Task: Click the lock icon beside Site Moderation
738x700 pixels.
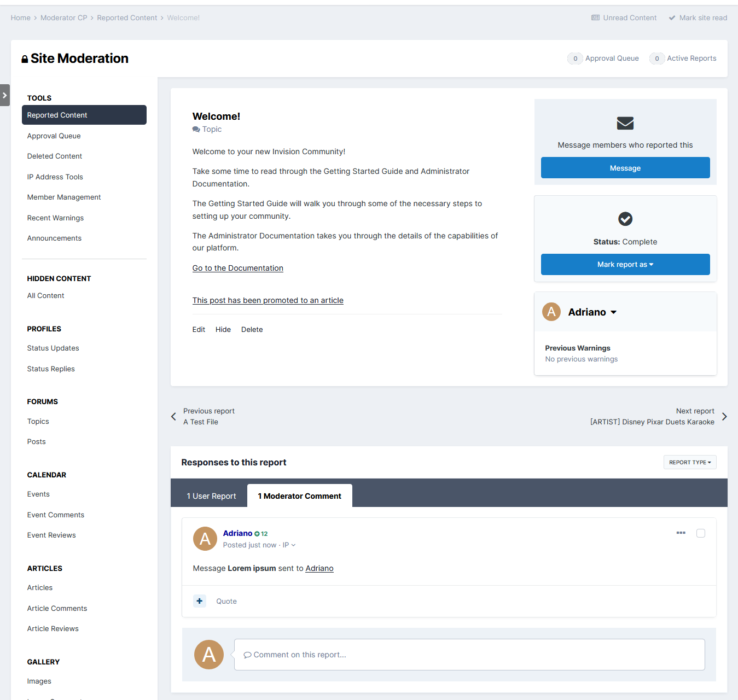Action: click(x=25, y=59)
